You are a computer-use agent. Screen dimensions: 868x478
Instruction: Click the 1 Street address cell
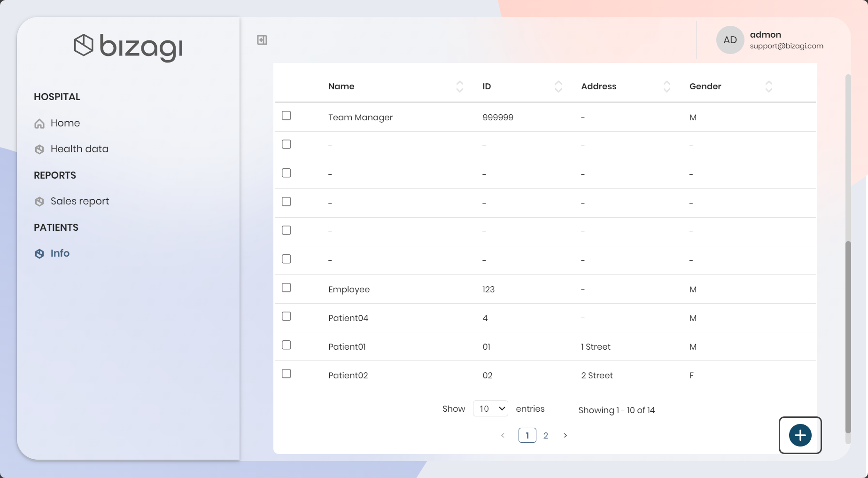click(596, 347)
